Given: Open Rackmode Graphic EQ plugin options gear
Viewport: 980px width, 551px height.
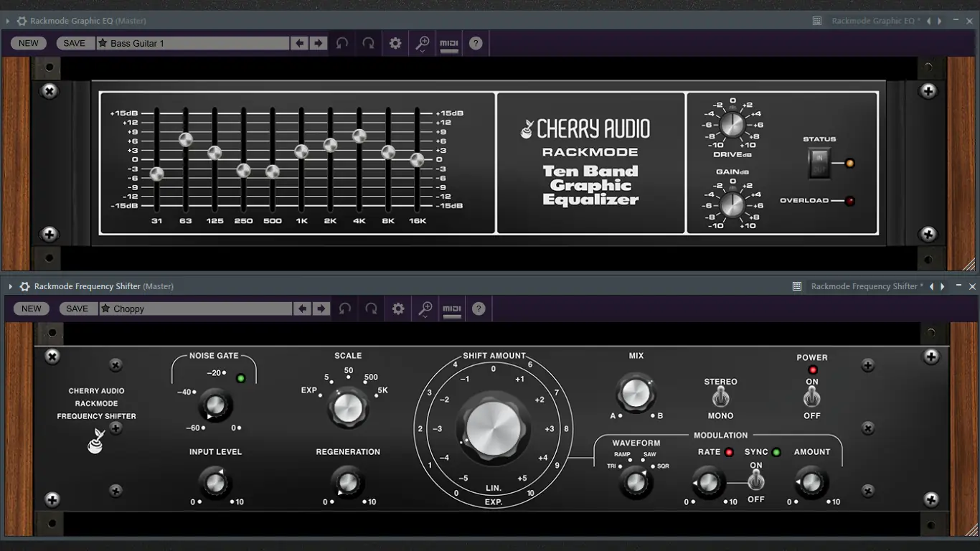Looking at the screenshot, I should (x=22, y=21).
